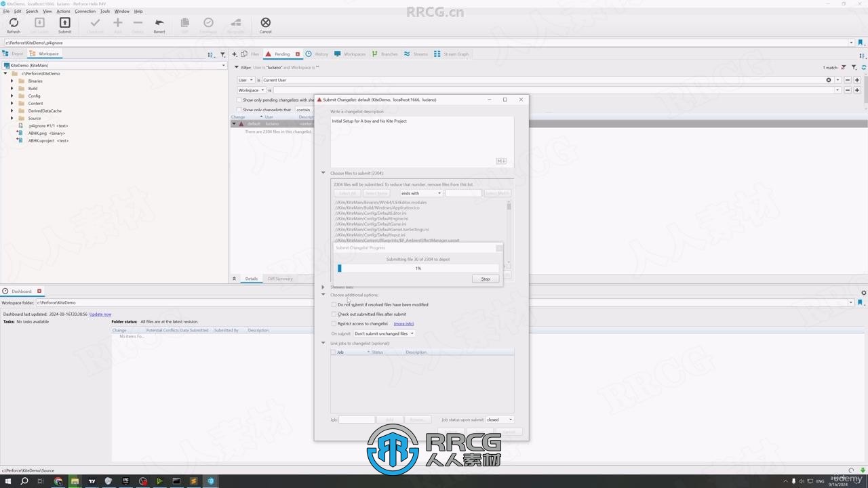Click the submit progress bar at 1%
The height and width of the screenshot is (488, 868).
(x=418, y=268)
